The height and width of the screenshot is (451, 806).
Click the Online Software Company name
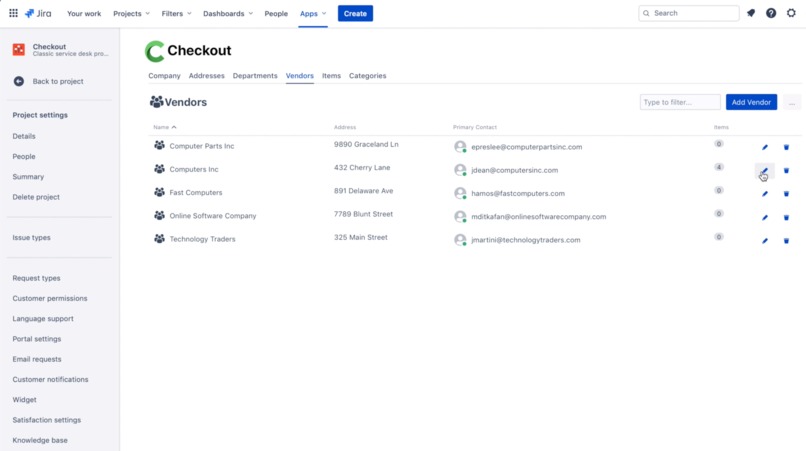213,216
